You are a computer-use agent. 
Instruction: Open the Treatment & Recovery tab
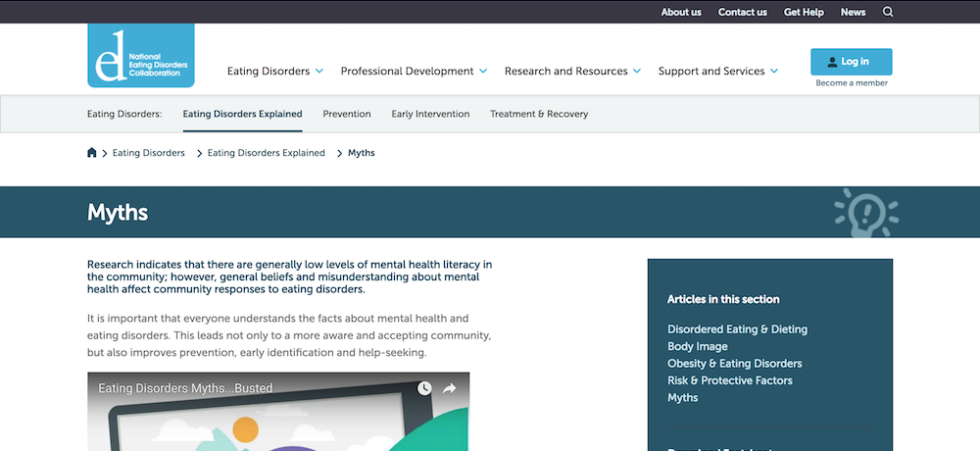539,114
